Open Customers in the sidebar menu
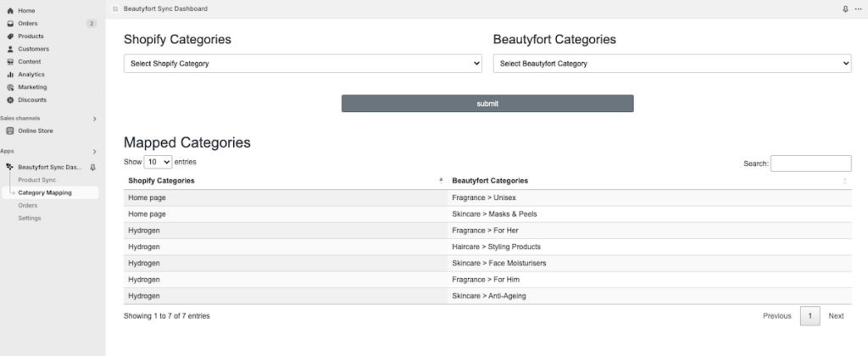 tap(33, 48)
